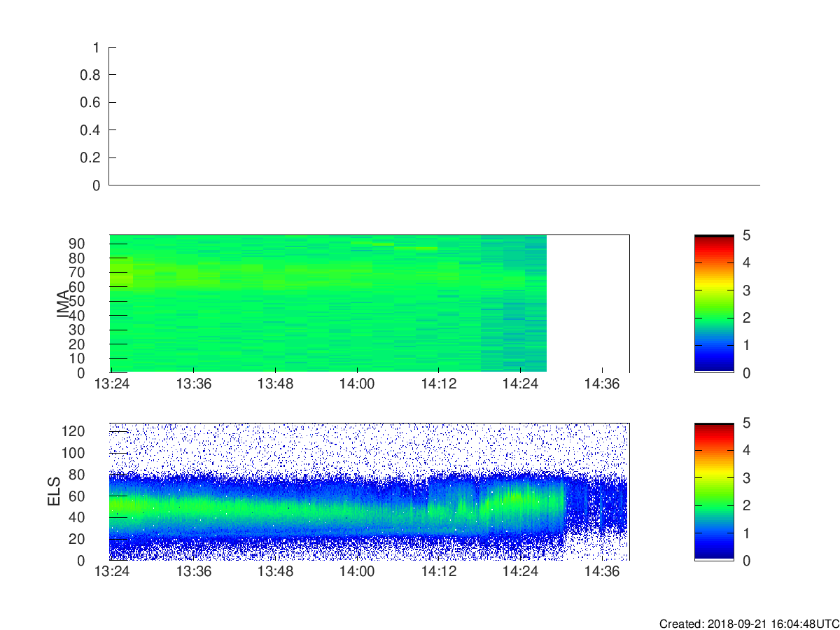Click the 14:12 time label under the ELS plot
The width and height of the screenshot is (840, 630).
[438, 572]
